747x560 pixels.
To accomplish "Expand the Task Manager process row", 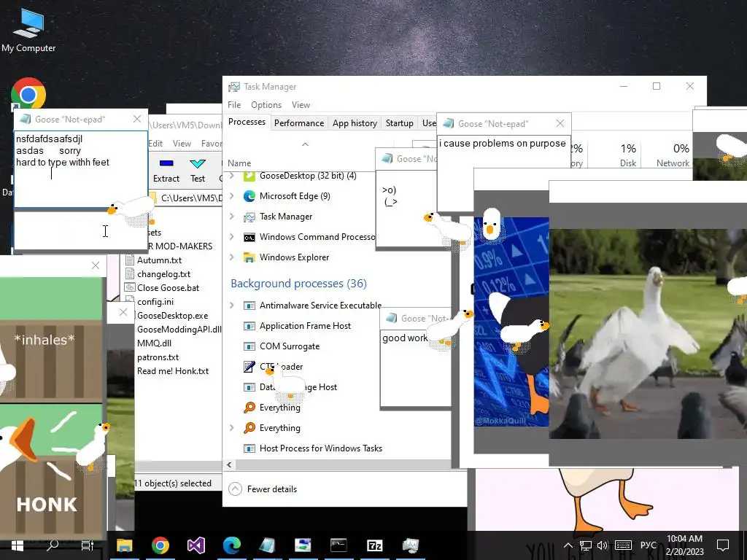I will pyautogui.click(x=232, y=216).
